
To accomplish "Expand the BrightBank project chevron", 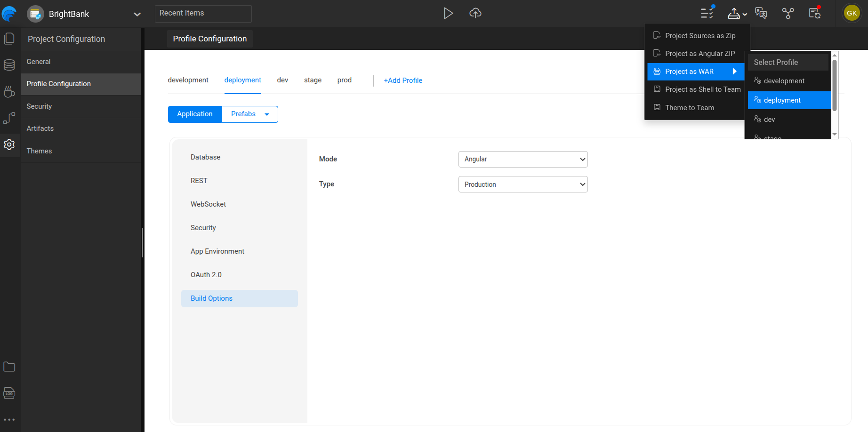I will click(137, 14).
